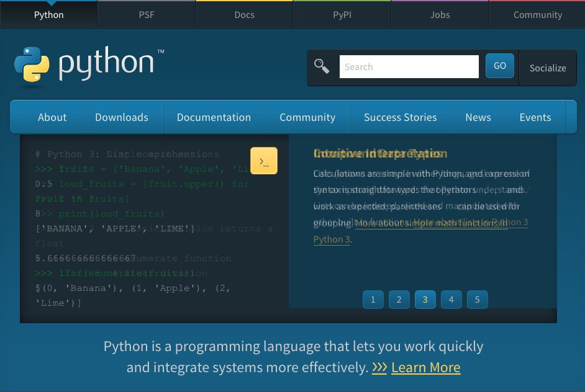Expand the Socialize menu
Screen dimensions: 585x392
click(x=547, y=68)
